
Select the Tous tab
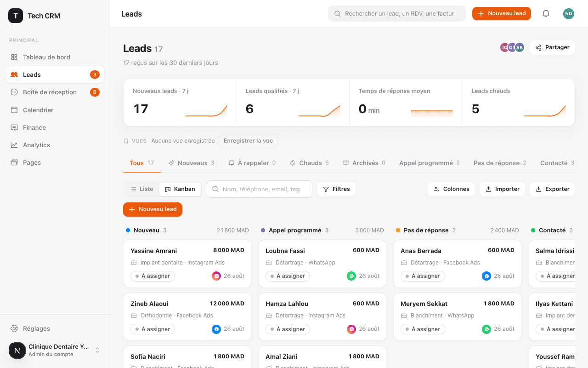(142, 163)
